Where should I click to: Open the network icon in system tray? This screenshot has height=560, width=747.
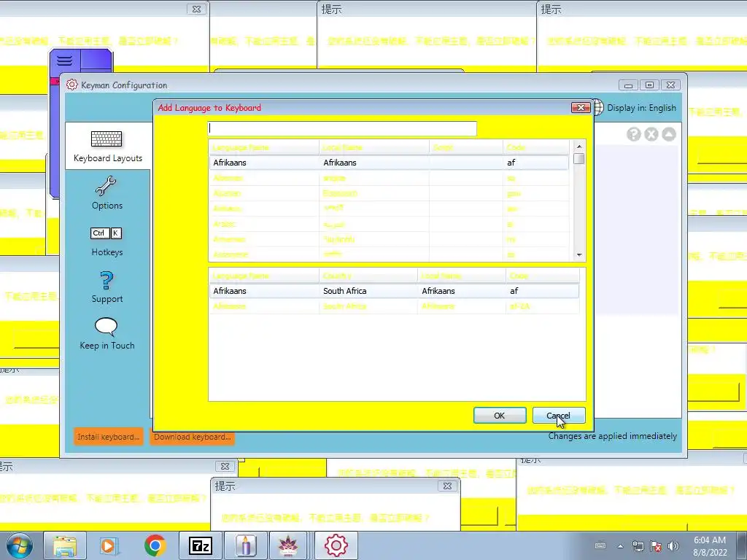638,546
